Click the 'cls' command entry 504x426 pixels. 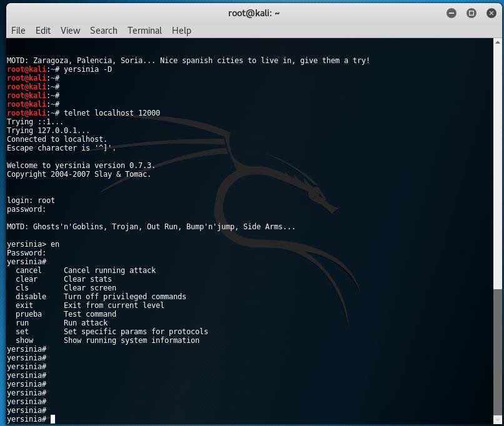(x=22, y=287)
